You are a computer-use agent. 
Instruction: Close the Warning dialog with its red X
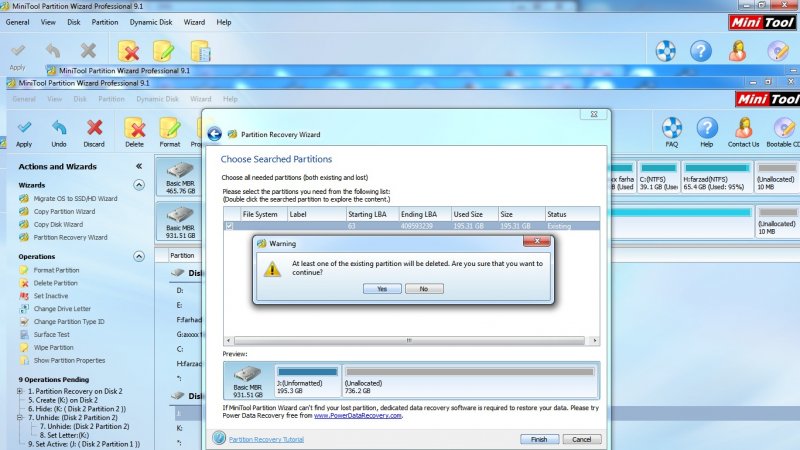click(x=537, y=241)
